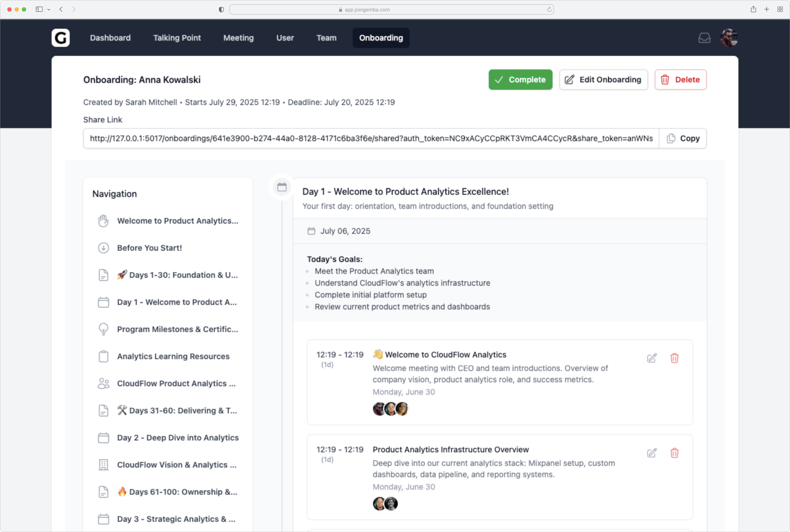Viewport: 790px width, 532px height.
Task: Open the inbox tray icon
Action: tap(704, 38)
